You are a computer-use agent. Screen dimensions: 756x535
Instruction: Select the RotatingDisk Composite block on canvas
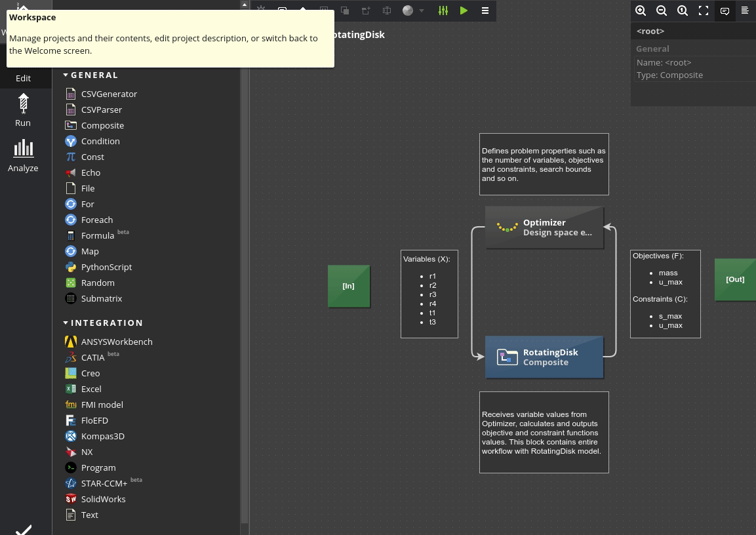tap(544, 357)
